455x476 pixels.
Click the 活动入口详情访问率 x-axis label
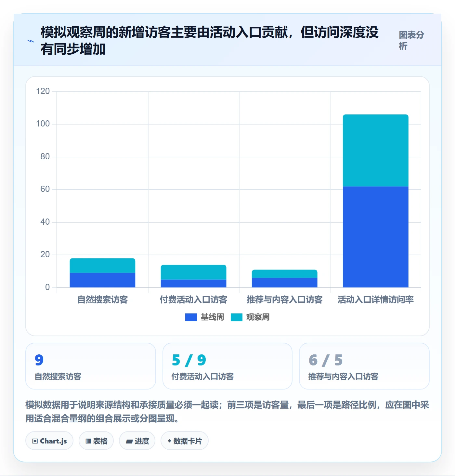tap(375, 299)
